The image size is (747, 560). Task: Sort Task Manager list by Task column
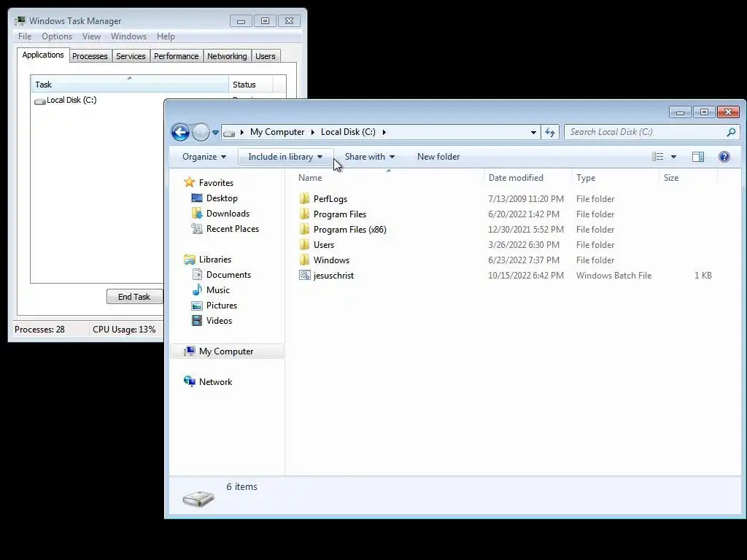(130, 85)
